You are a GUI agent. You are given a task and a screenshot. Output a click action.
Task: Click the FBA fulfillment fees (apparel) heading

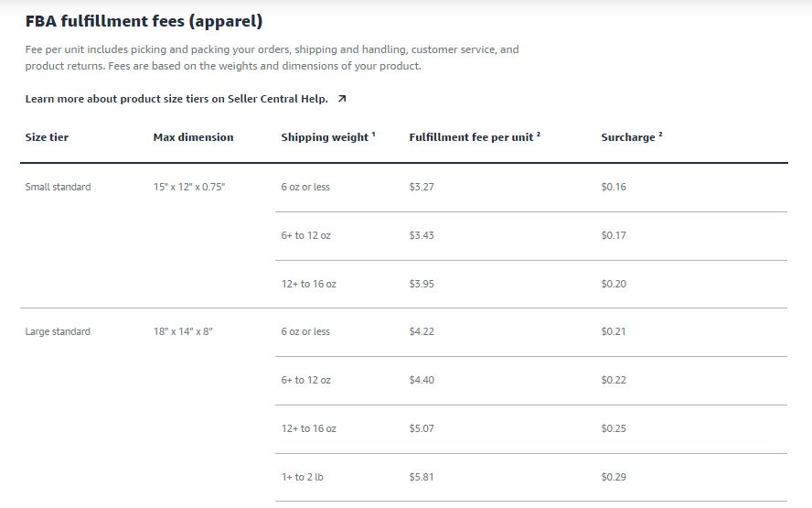pos(144,21)
